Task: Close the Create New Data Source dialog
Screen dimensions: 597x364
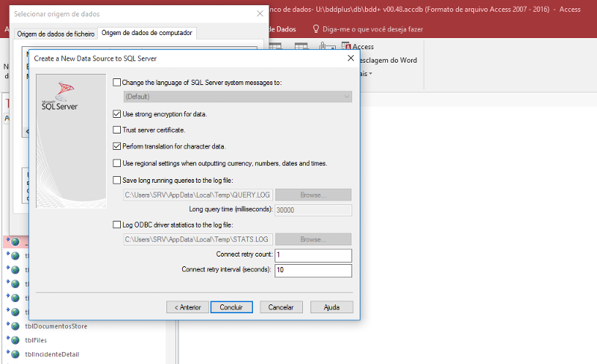Action: click(x=351, y=58)
